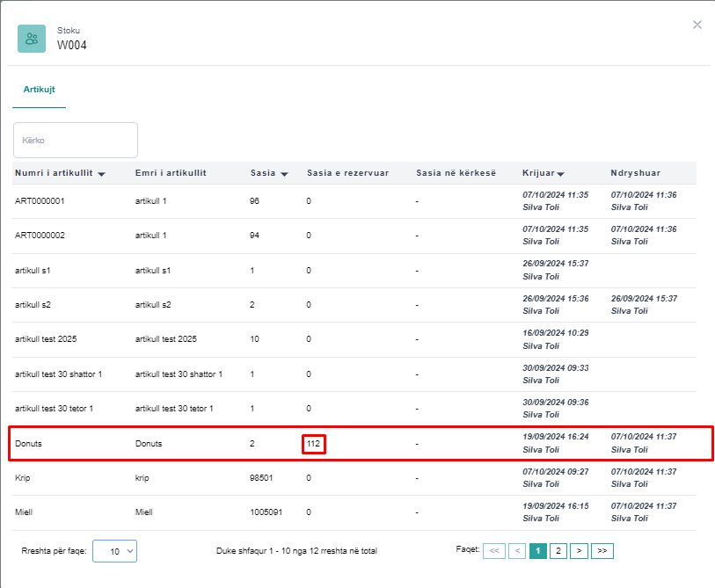Switch to the Artikujt tab
The width and height of the screenshot is (715, 588).
pyautogui.click(x=39, y=90)
